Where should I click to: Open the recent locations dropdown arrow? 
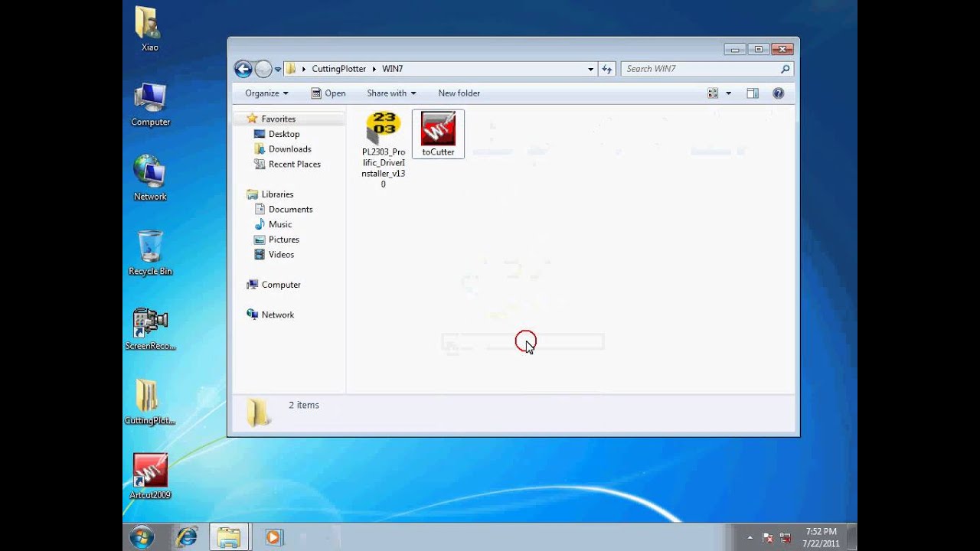click(x=278, y=70)
